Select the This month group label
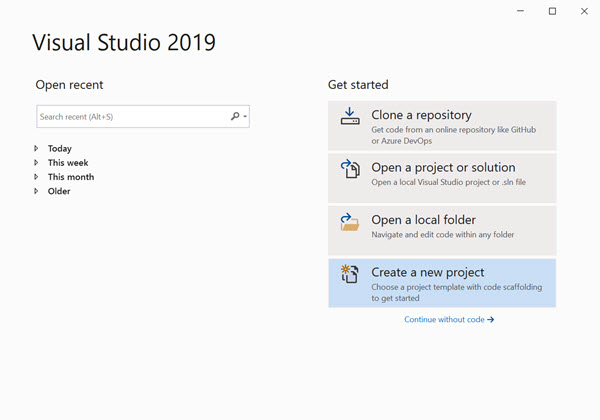The image size is (600, 420). pos(71,177)
